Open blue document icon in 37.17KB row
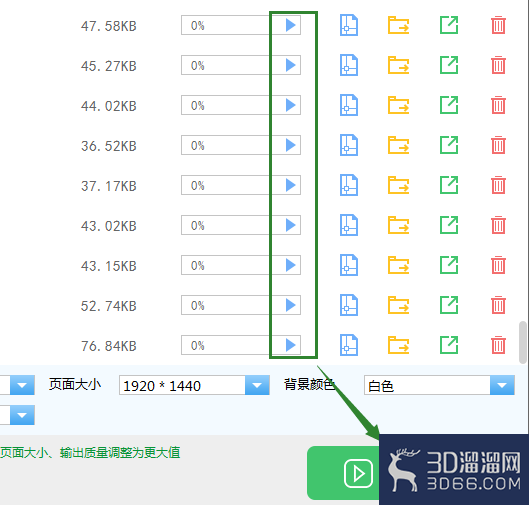529x505 pixels. tap(349, 185)
